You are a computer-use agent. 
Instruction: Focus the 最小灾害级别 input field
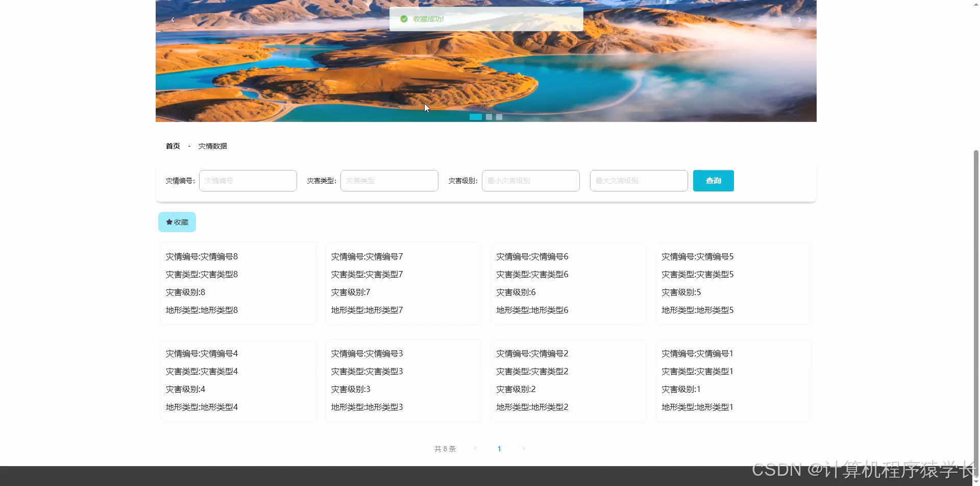coord(531,181)
